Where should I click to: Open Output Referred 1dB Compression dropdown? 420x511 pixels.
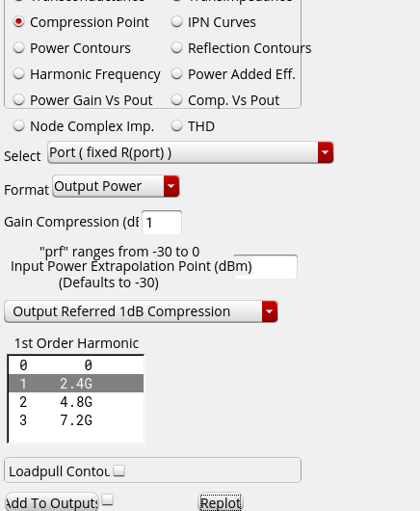(x=141, y=311)
